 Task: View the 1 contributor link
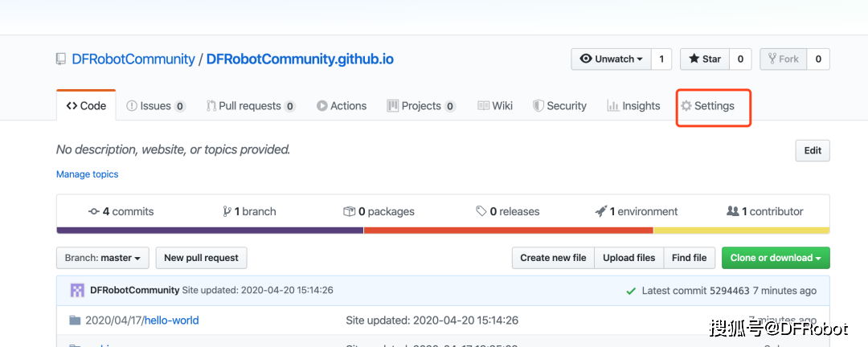pos(764,211)
